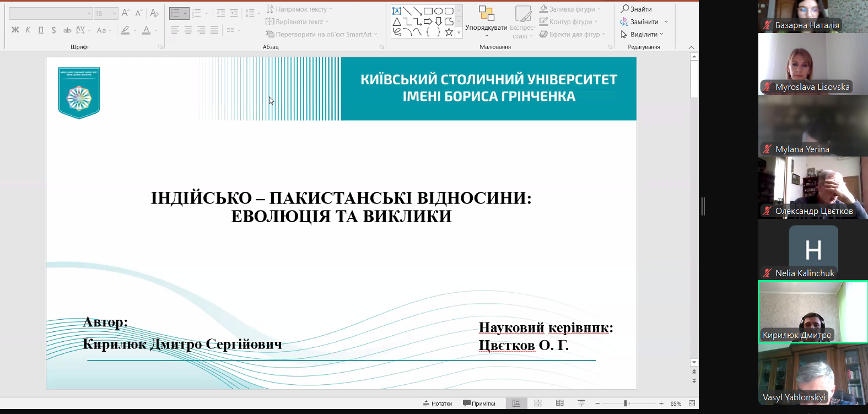
Task: Adjust the zoom slider handle
Action: tap(626, 404)
